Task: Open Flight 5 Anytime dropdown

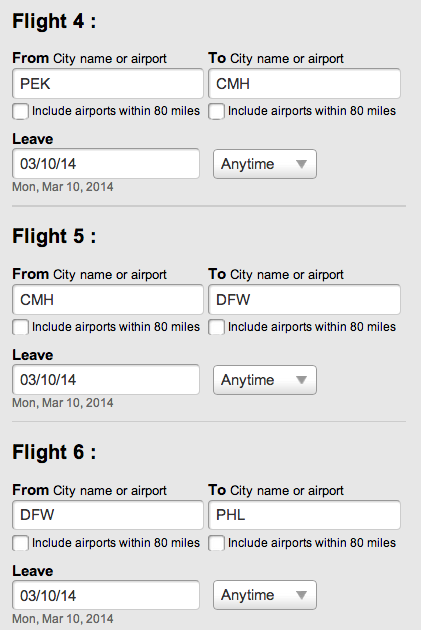Action: point(265,380)
